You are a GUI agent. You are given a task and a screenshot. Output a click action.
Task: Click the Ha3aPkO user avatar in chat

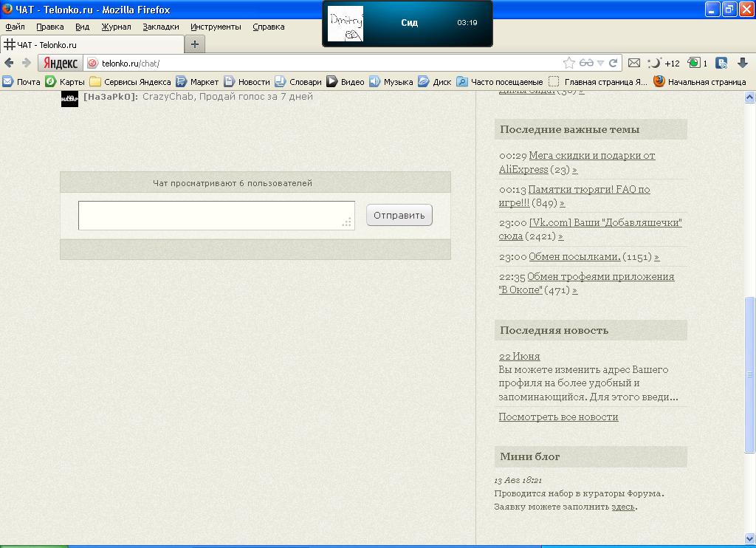click(69, 98)
